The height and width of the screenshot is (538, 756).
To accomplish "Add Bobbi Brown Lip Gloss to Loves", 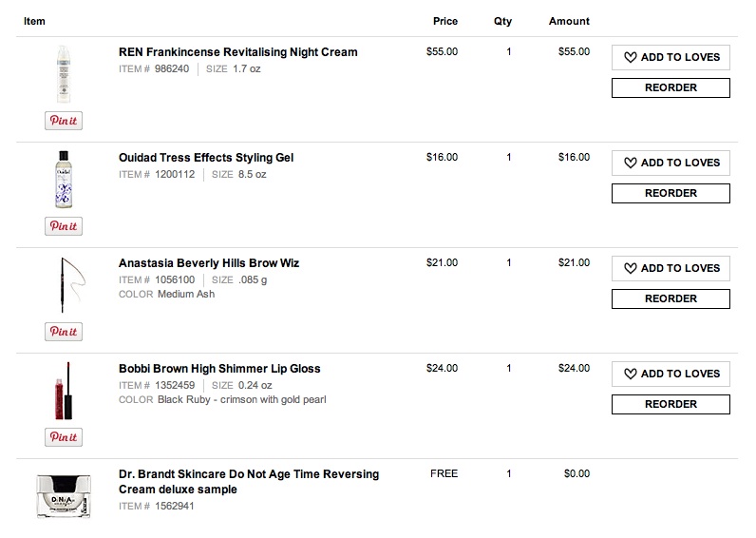I will coord(671,374).
